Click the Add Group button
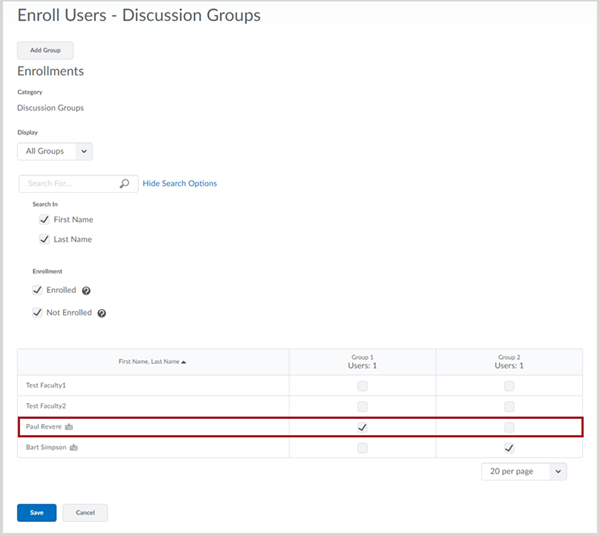600x536 pixels. [x=45, y=51]
